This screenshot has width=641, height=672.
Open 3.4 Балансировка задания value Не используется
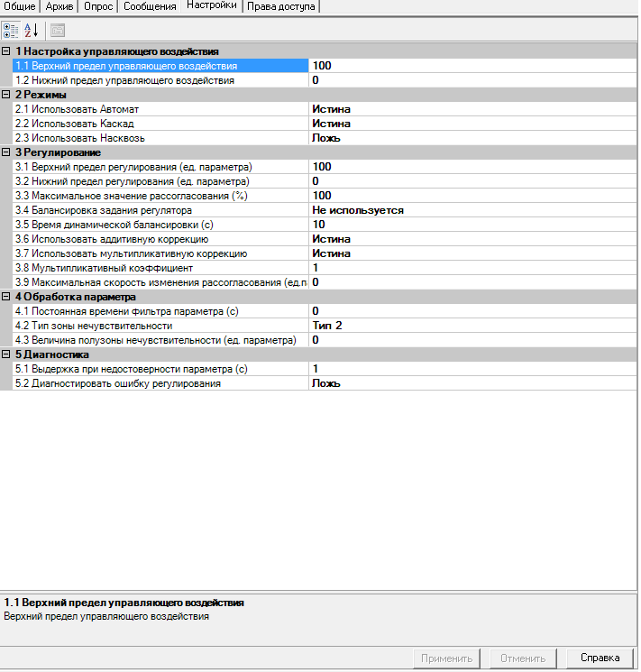[472, 210]
